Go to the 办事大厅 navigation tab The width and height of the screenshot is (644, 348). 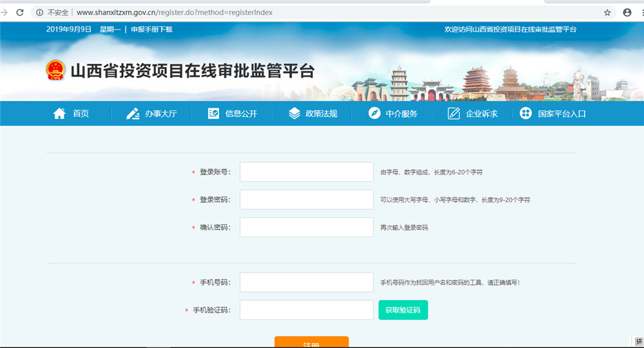pyautogui.click(x=160, y=113)
